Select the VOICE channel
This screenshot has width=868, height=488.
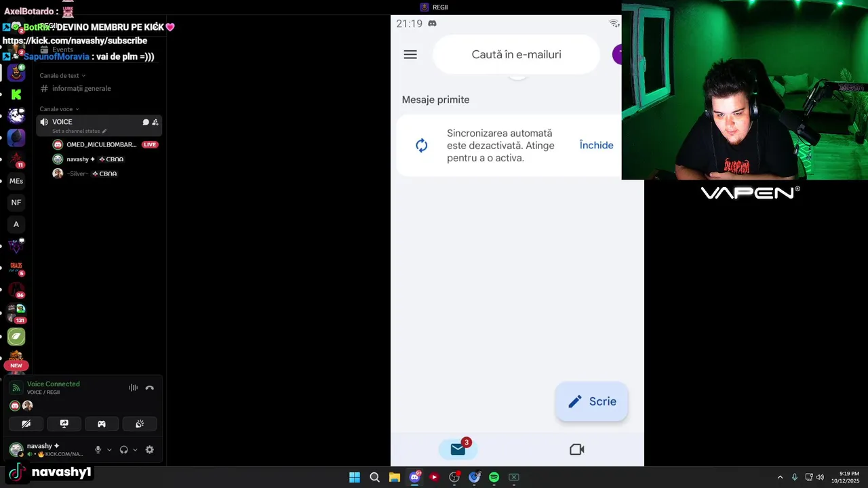[99, 125]
